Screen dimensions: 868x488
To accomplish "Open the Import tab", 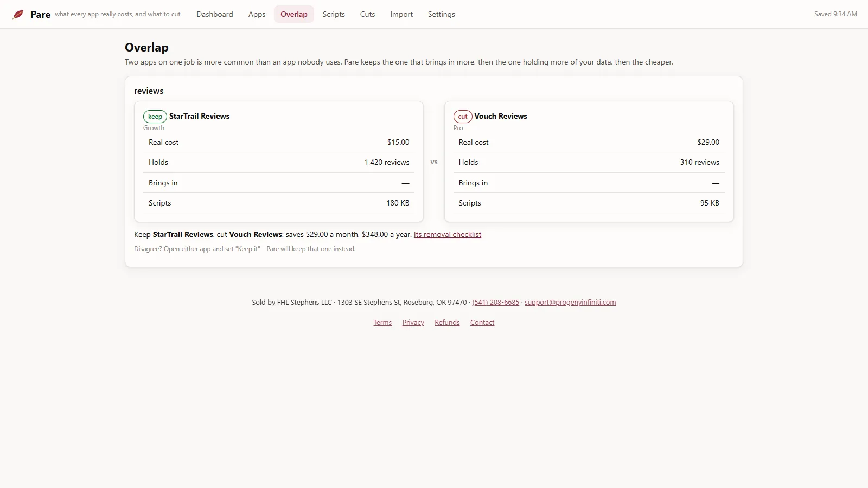I will click(401, 14).
